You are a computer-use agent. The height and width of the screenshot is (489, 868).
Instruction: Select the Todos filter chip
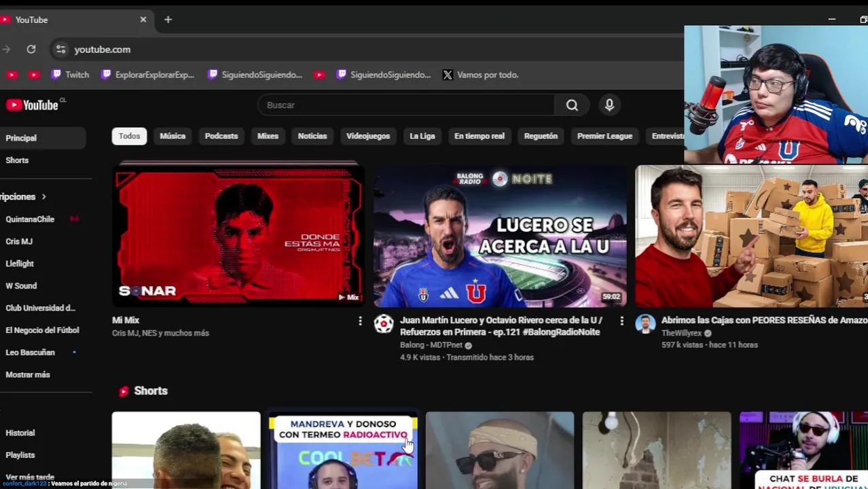[x=129, y=136]
